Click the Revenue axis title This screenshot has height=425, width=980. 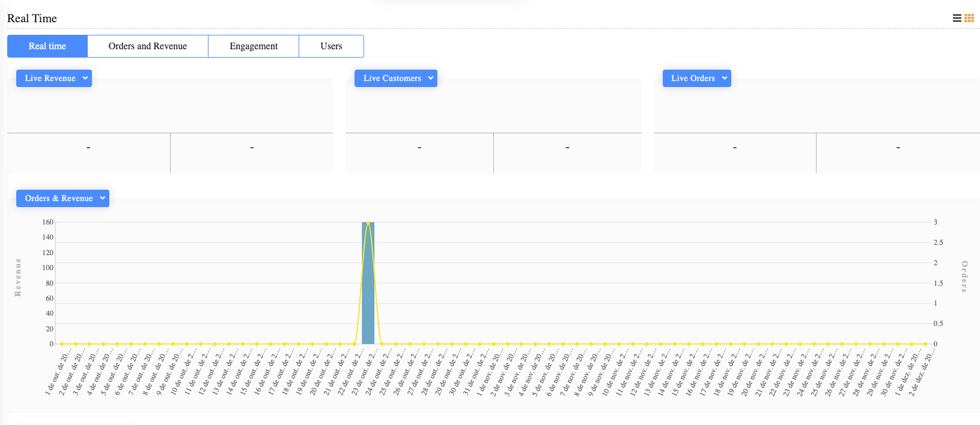click(18, 277)
